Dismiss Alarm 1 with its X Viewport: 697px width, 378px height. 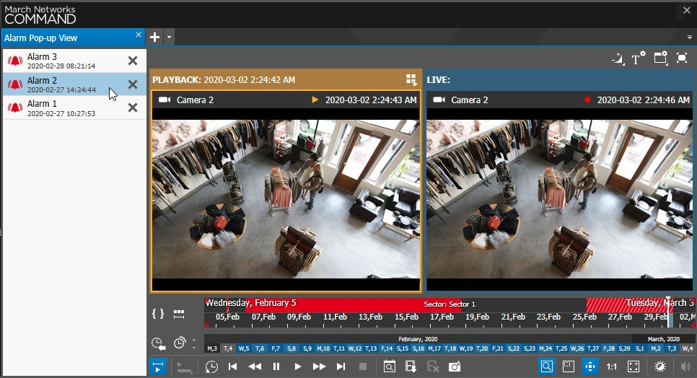[x=132, y=108]
